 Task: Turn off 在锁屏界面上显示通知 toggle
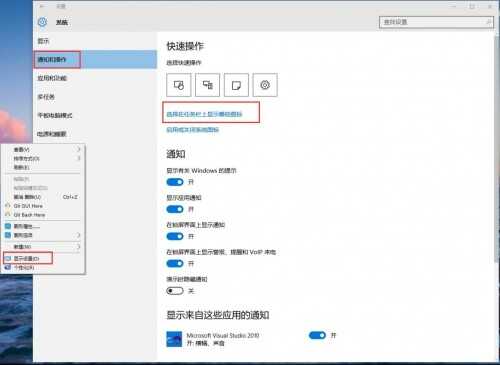pyautogui.click(x=175, y=236)
